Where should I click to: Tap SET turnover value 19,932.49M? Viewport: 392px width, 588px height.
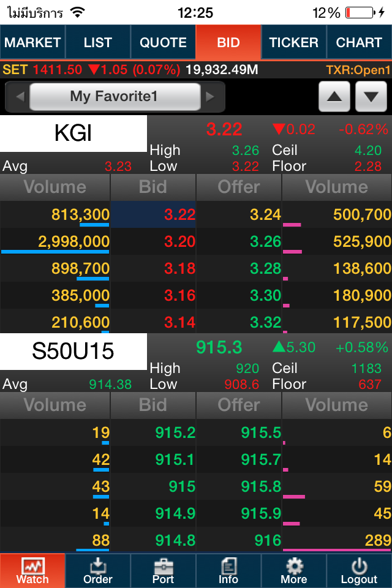pyautogui.click(x=222, y=70)
